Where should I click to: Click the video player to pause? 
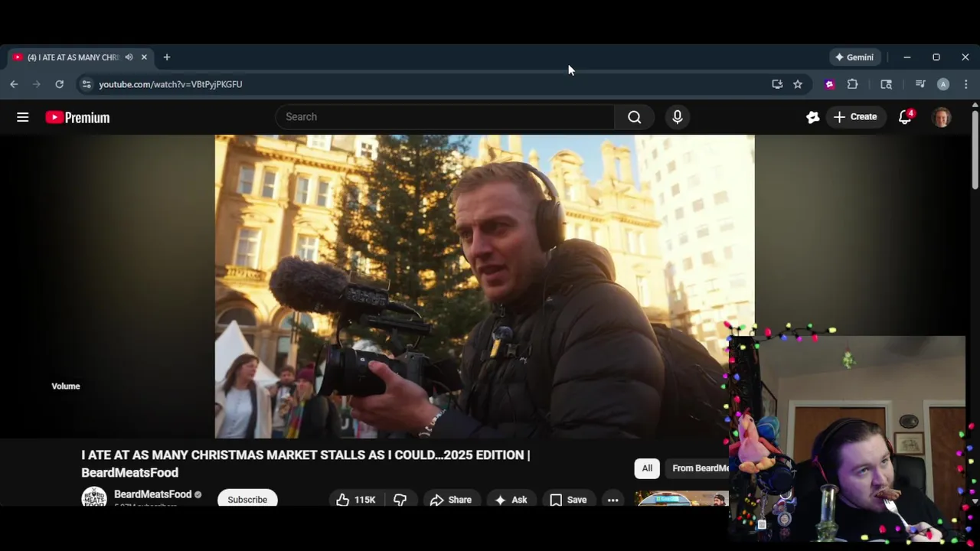pyautogui.click(x=485, y=286)
